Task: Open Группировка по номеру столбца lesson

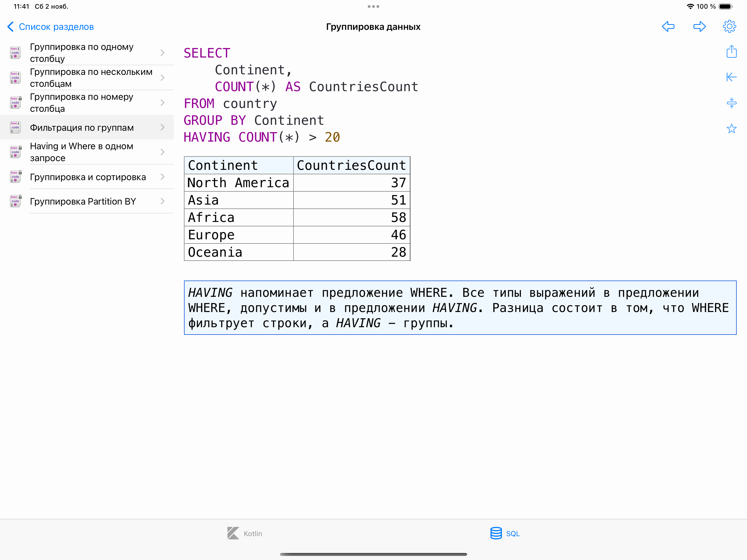Action: coord(87,103)
